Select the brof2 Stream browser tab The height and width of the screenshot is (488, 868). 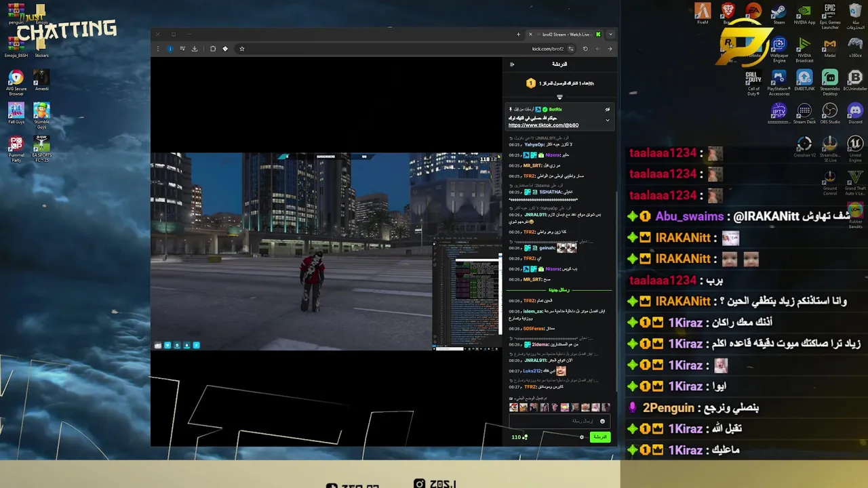coord(566,35)
